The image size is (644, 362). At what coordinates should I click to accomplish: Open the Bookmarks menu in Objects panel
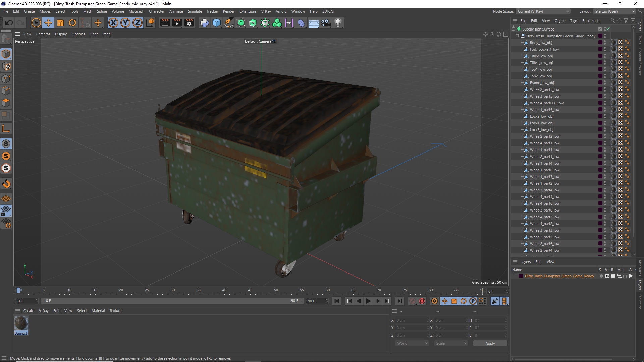591,21
